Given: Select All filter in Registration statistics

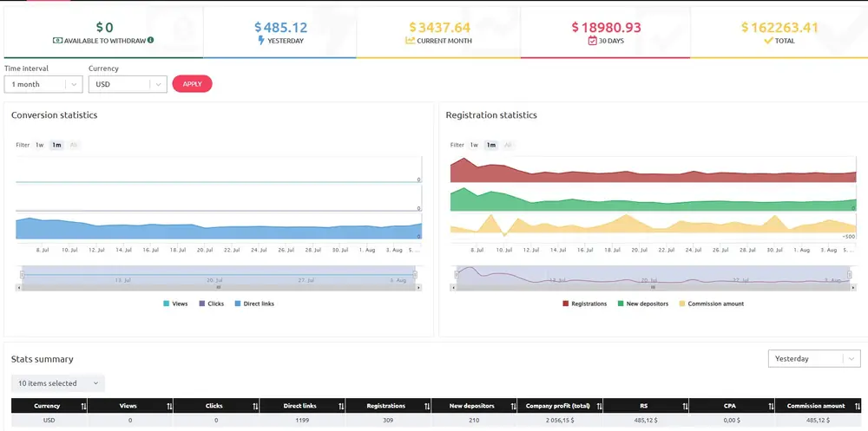Looking at the screenshot, I should [508, 145].
